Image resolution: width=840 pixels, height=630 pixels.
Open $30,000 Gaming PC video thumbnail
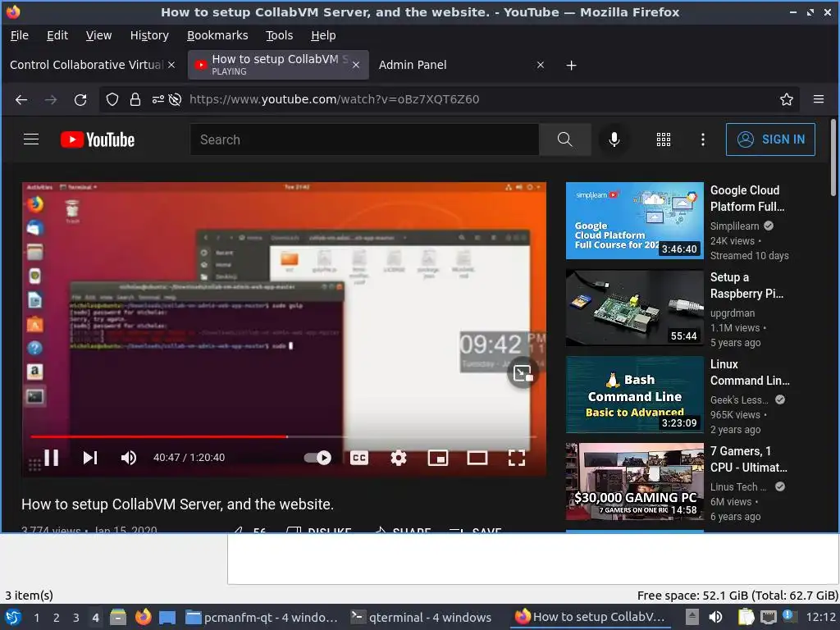coord(635,482)
